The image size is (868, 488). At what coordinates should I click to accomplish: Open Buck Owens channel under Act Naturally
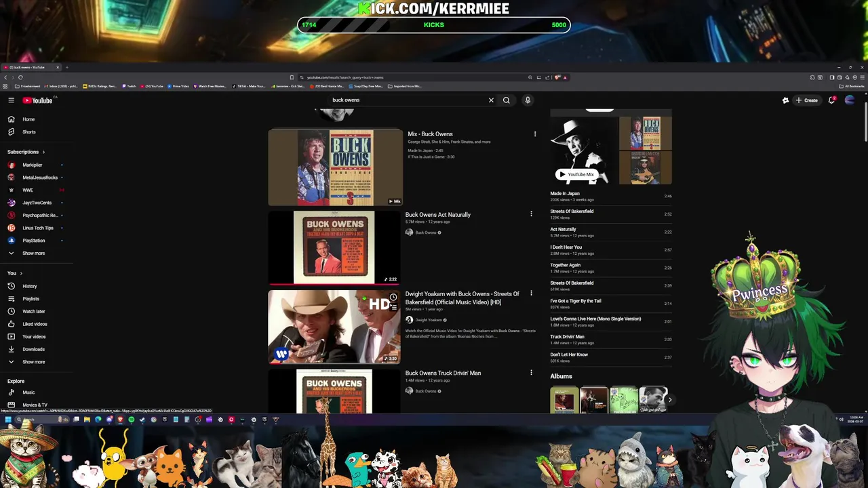(x=425, y=232)
